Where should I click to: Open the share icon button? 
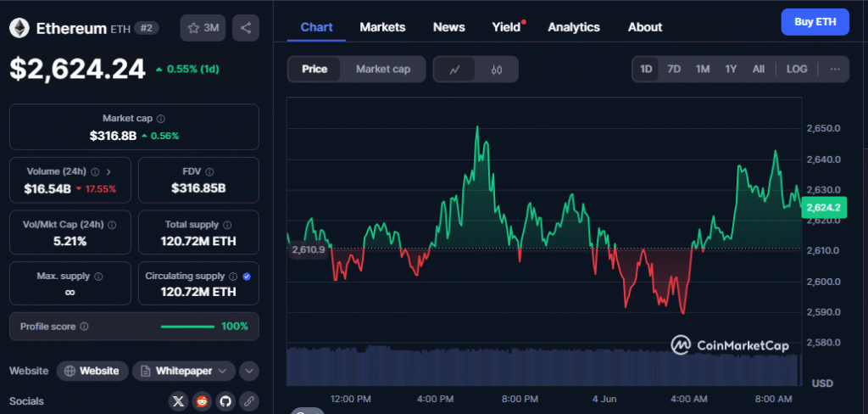click(246, 28)
